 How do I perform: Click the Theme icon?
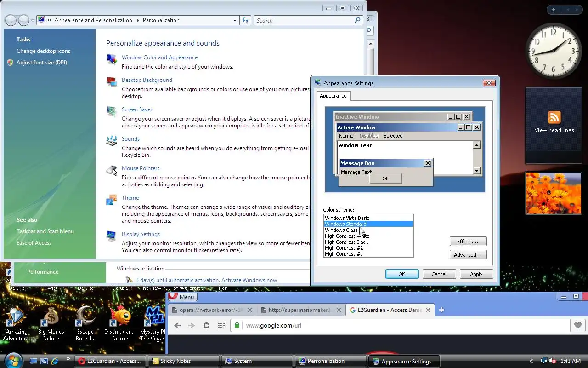tap(112, 200)
